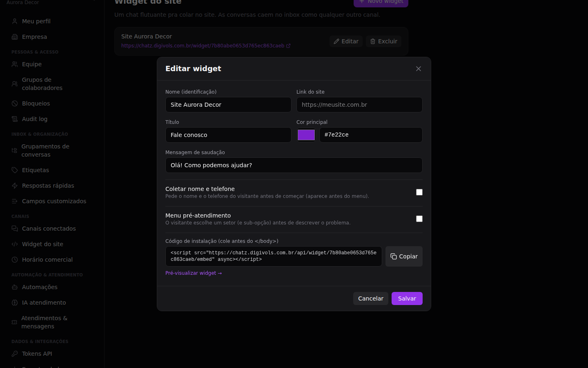This screenshot has width=588, height=368.
Task: Open Meu perfil in sidebar
Action: (x=52, y=21)
